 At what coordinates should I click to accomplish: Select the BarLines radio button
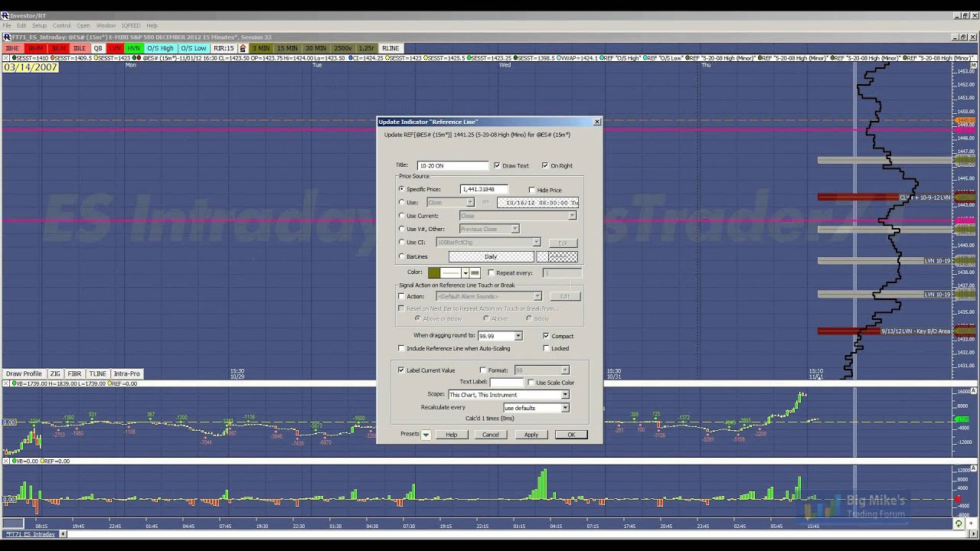coord(401,256)
